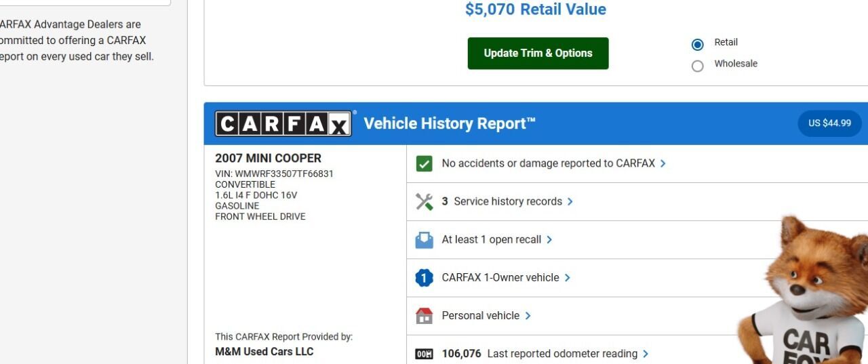Expand the 1-Owner vehicle chevron
The height and width of the screenshot is (364, 868).
(x=567, y=277)
